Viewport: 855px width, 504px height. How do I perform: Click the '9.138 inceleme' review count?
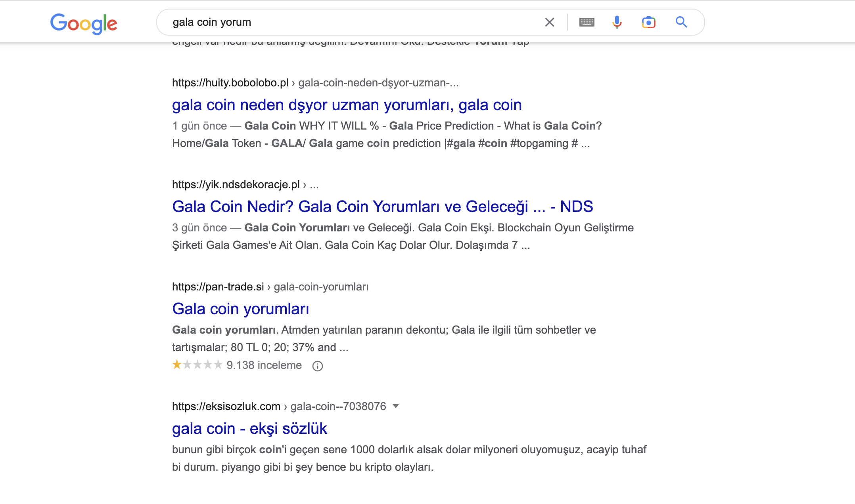point(264,365)
